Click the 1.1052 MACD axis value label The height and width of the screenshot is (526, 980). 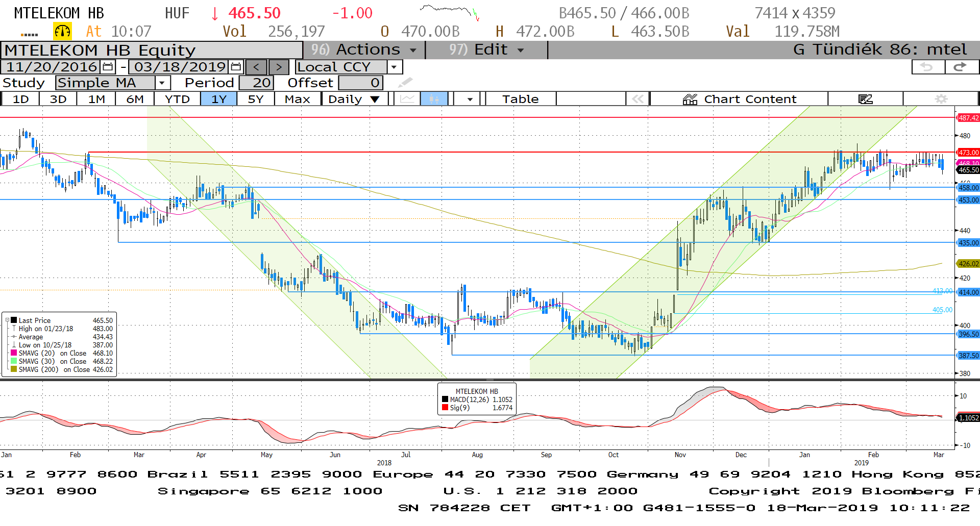point(968,418)
